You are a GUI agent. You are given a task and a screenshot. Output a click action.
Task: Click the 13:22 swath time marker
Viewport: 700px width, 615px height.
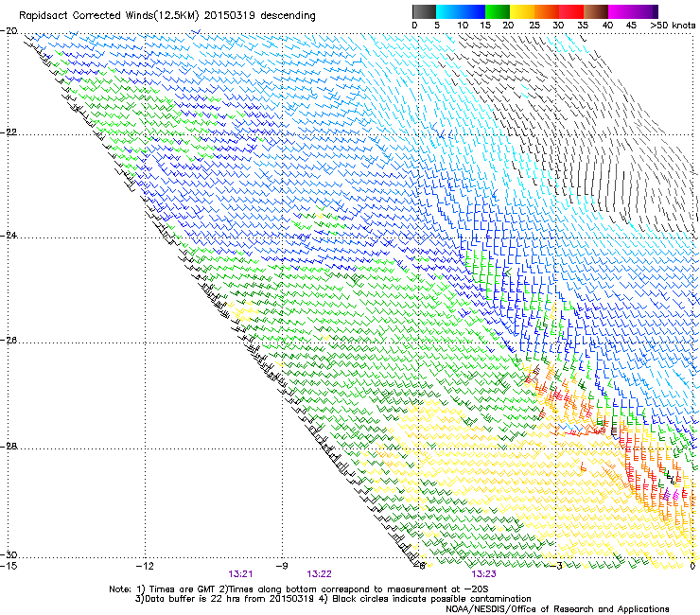pos(319,574)
